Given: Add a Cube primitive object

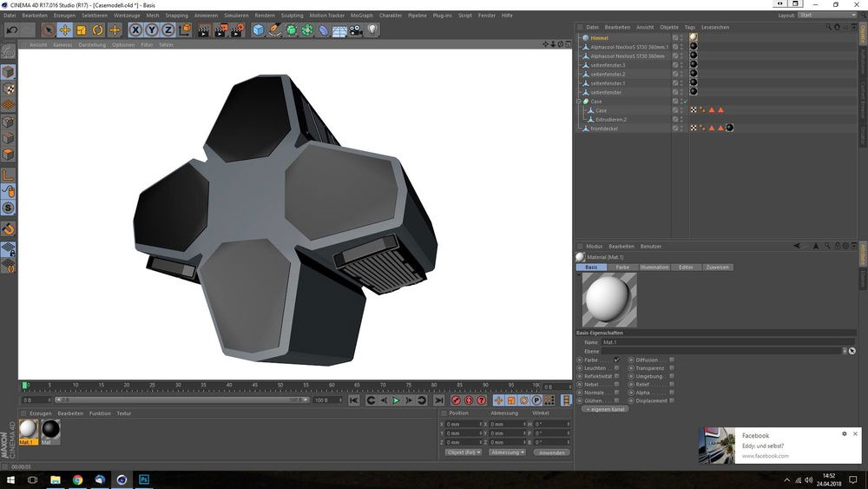Looking at the screenshot, I should click(258, 30).
